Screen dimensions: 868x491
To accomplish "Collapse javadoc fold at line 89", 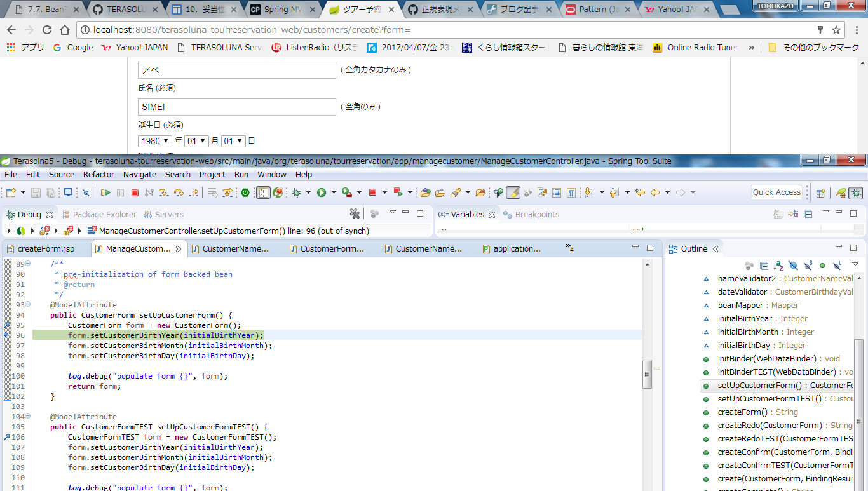I will point(27,264).
